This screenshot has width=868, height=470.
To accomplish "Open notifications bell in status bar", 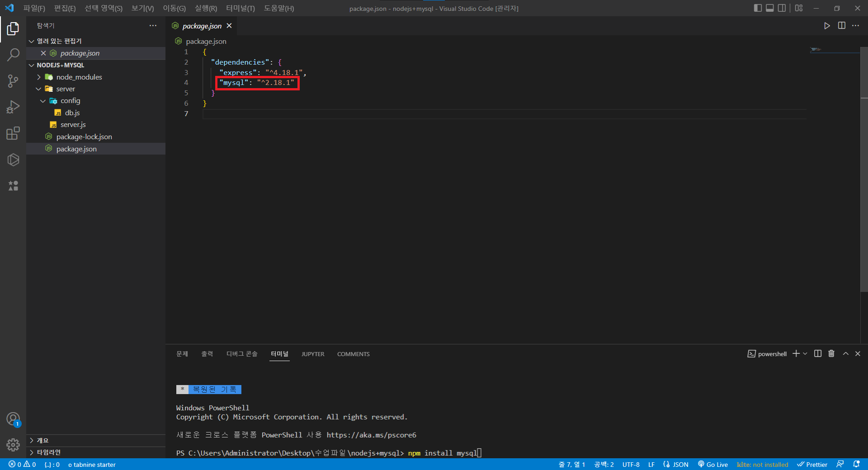I will tap(856, 464).
